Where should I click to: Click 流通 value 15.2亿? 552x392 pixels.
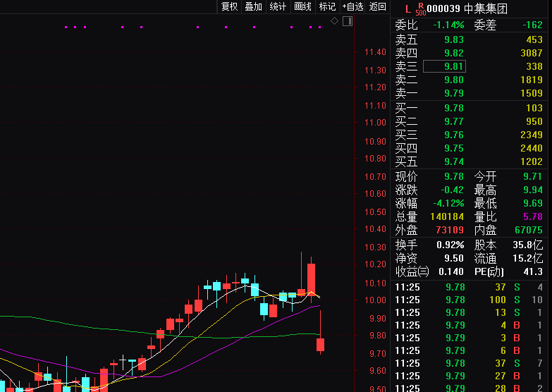(x=528, y=258)
